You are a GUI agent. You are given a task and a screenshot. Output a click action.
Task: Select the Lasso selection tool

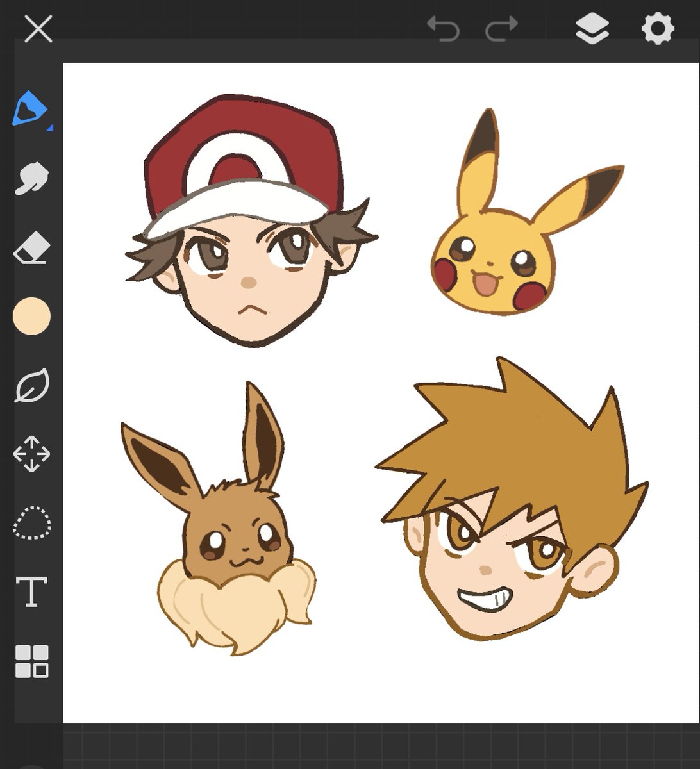pyautogui.click(x=31, y=523)
